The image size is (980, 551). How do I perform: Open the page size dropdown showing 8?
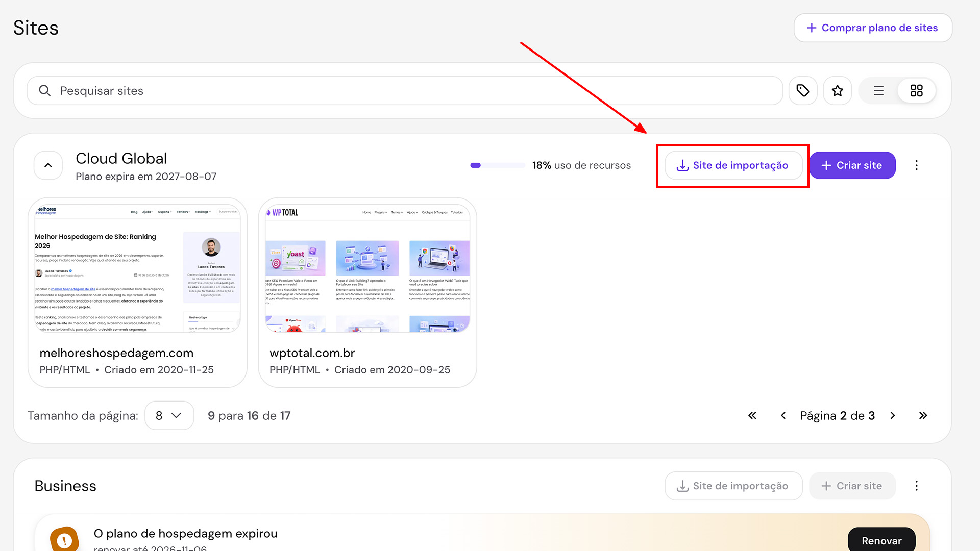pos(169,415)
